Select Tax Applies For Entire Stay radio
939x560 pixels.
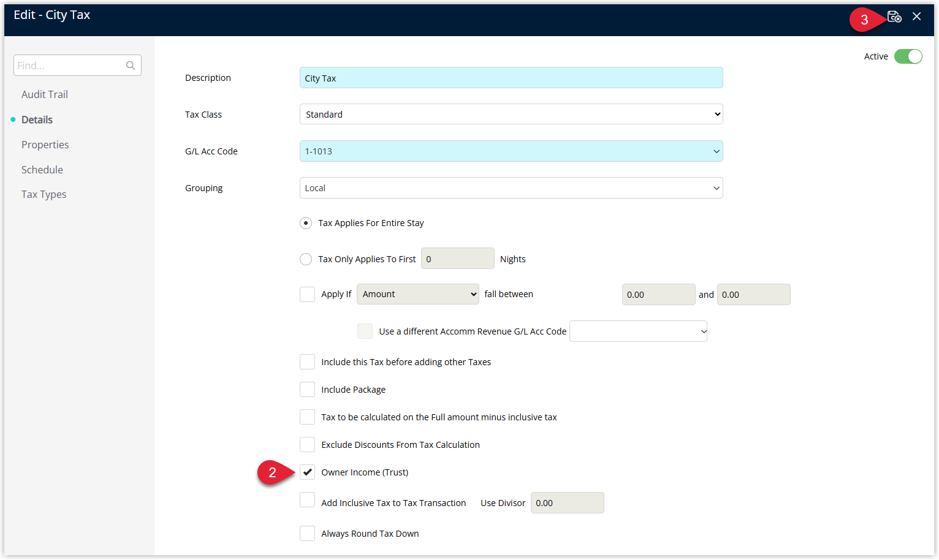click(x=306, y=223)
